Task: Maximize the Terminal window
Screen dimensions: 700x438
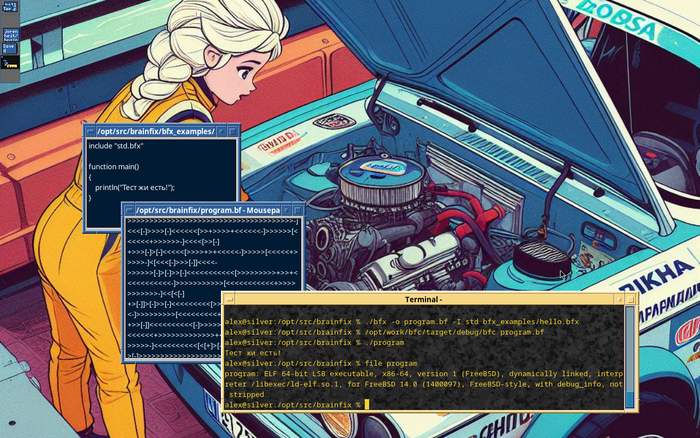Action: 630,299
